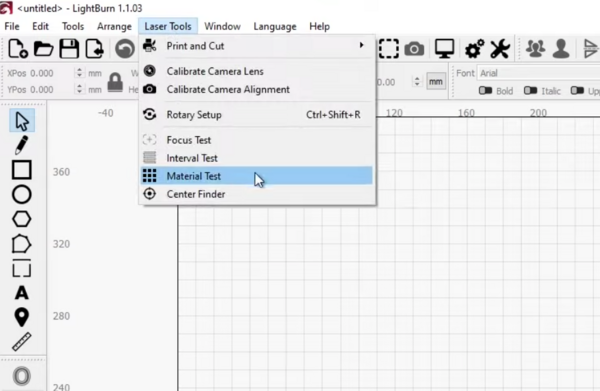The width and height of the screenshot is (600, 391).
Task: Select the Edit Nodes pentagon tool
Action: coord(21,244)
